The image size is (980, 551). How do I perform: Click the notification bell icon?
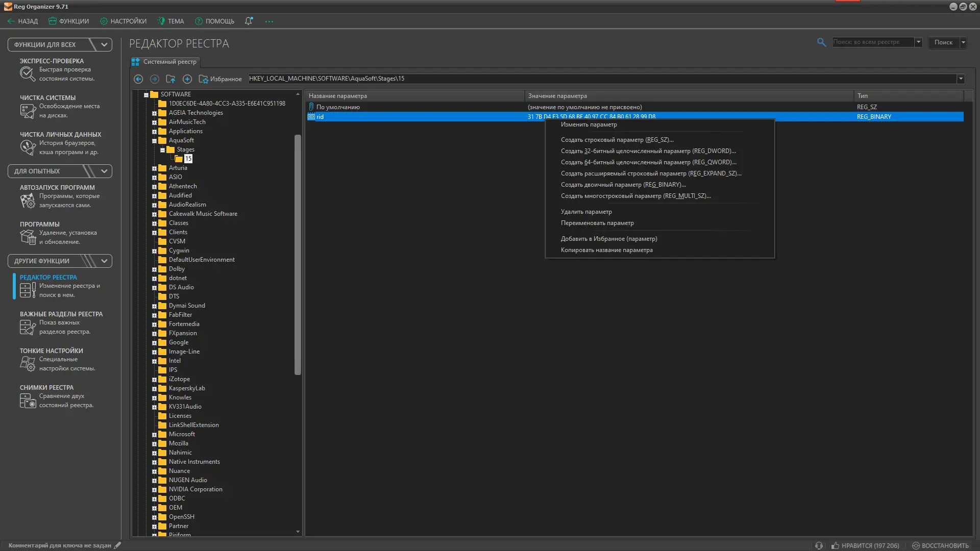pyautogui.click(x=249, y=21)
